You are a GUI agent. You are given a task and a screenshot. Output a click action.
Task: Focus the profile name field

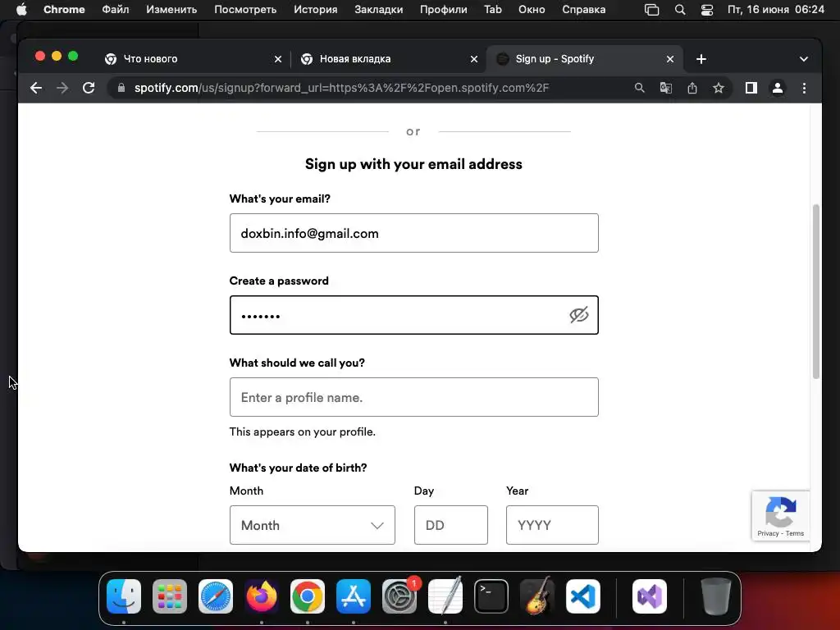[414, 397]
